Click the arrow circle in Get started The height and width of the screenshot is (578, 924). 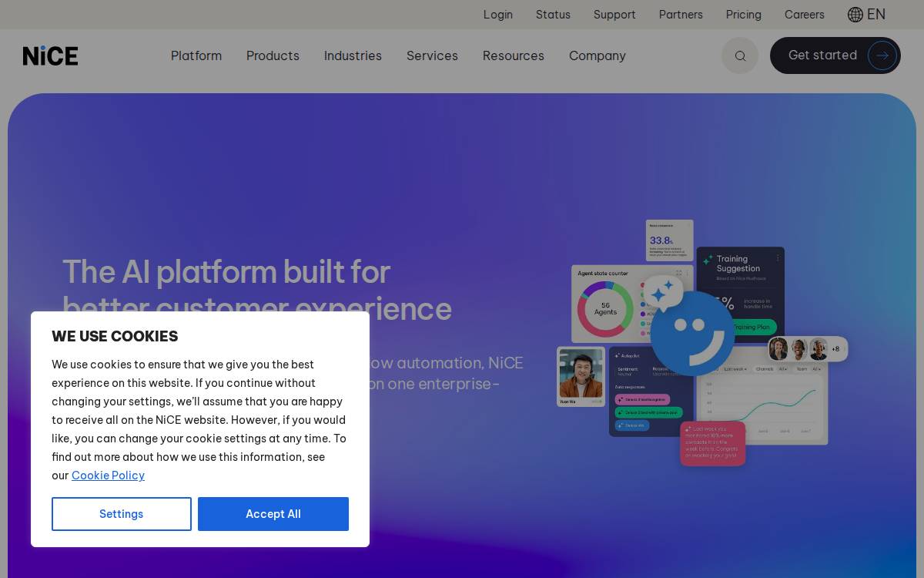click(x=882, y=55)
